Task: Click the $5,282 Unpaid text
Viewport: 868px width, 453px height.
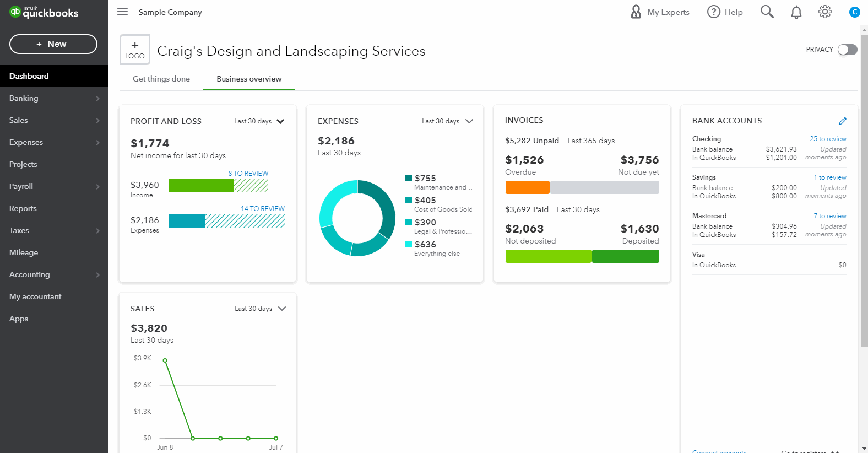Action: (x=532, y=141)
